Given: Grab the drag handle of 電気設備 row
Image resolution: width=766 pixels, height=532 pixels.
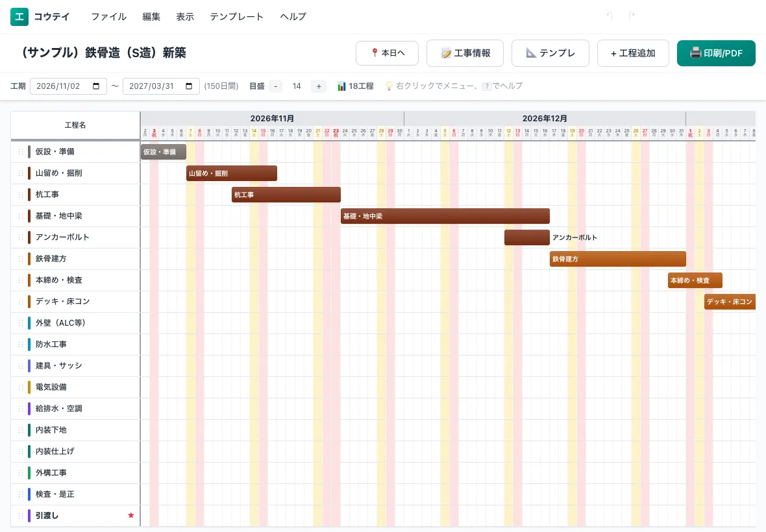Looking at the screenshot, I should (x=21, y=387).
